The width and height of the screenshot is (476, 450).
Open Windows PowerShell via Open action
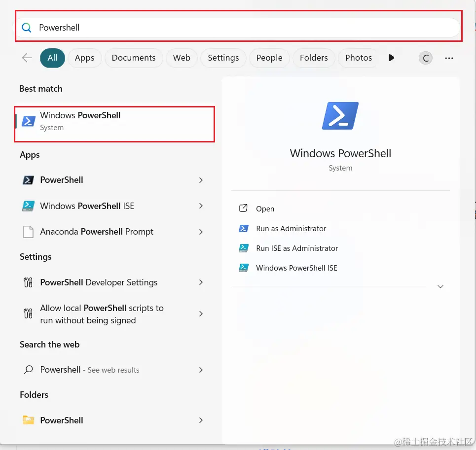point(265,208)
